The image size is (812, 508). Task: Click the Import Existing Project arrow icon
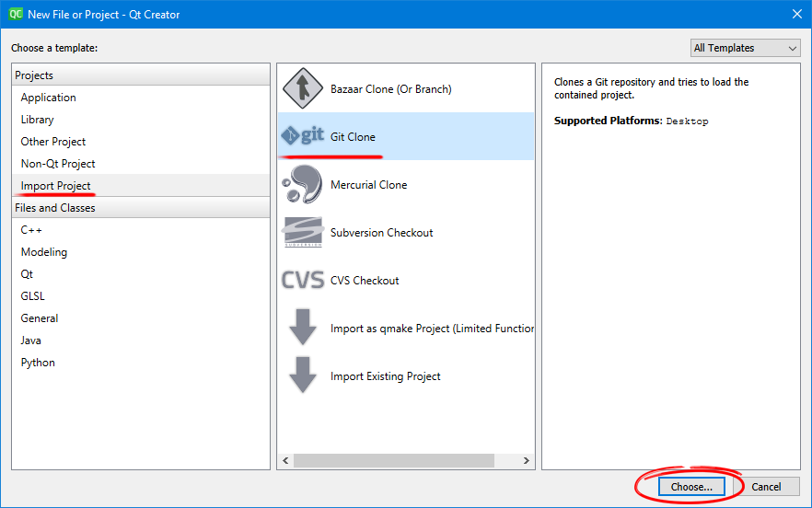[x=302, y=376]
